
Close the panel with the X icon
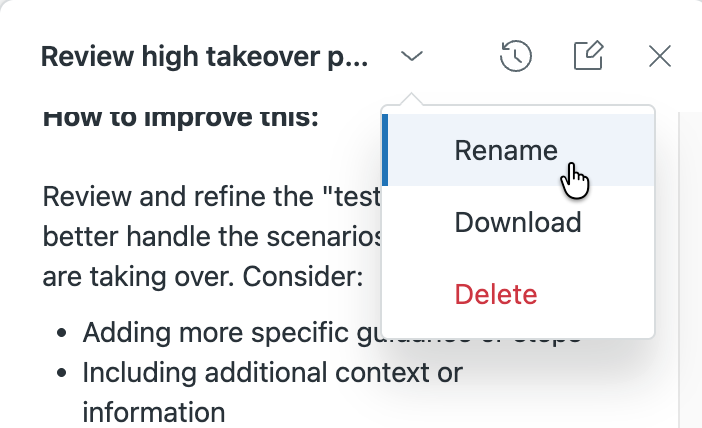(660, 56)
